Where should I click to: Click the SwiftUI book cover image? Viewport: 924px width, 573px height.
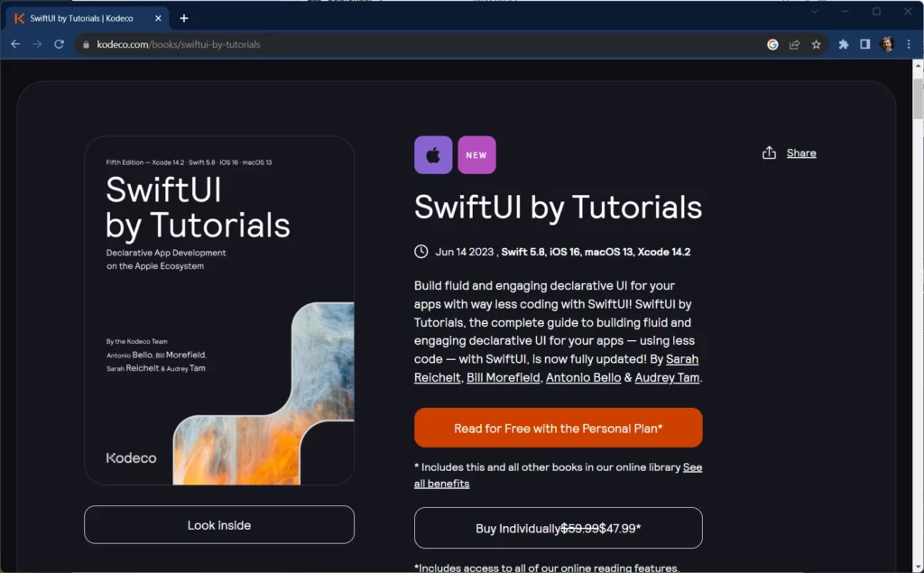219,310
